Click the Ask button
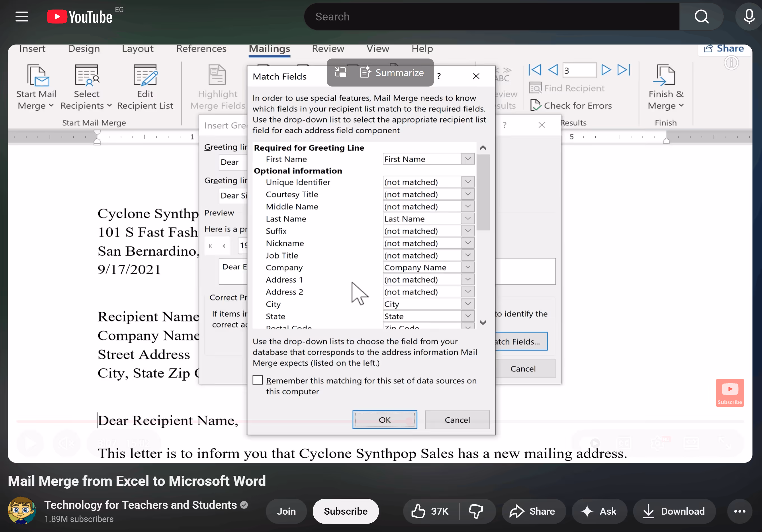 599,511
